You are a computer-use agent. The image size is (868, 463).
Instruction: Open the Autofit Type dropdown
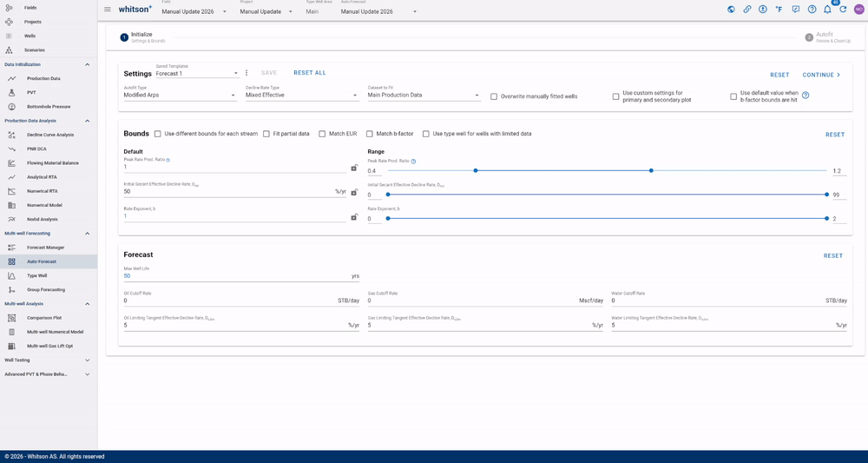pyautogui.click(x=180, y=96)
